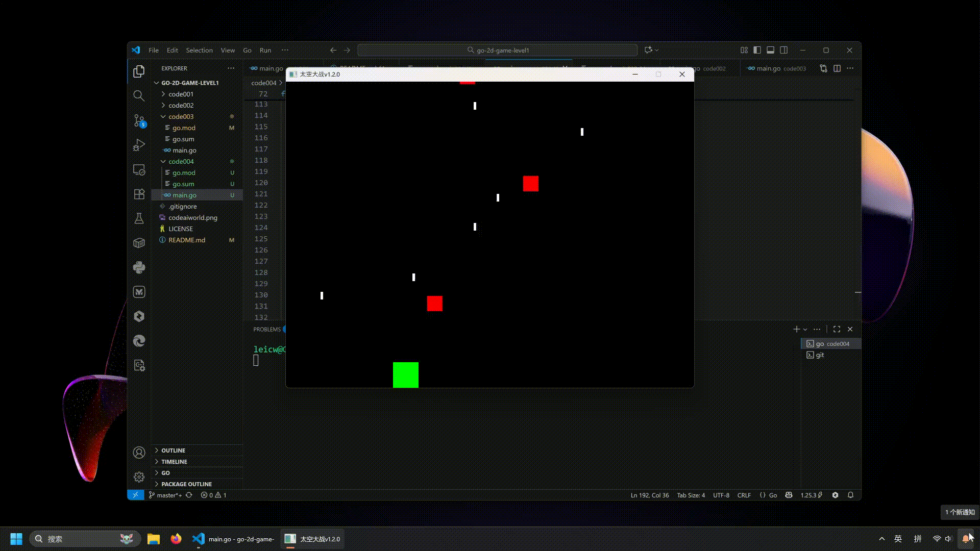Open the Selection menu
980x551 pixels.
click(199, 50)
